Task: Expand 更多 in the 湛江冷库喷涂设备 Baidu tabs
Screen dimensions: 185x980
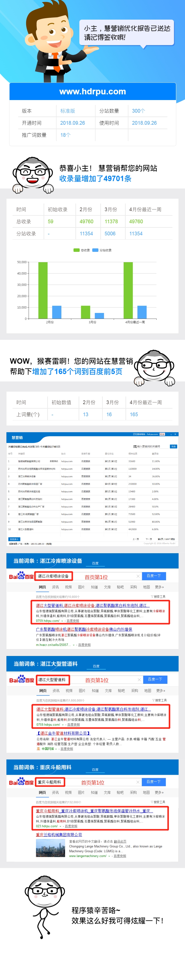Action: (x=159, y=587)
